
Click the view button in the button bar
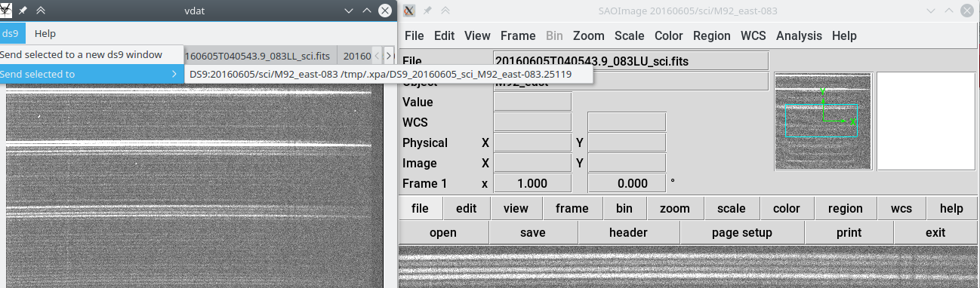[516, 209]
